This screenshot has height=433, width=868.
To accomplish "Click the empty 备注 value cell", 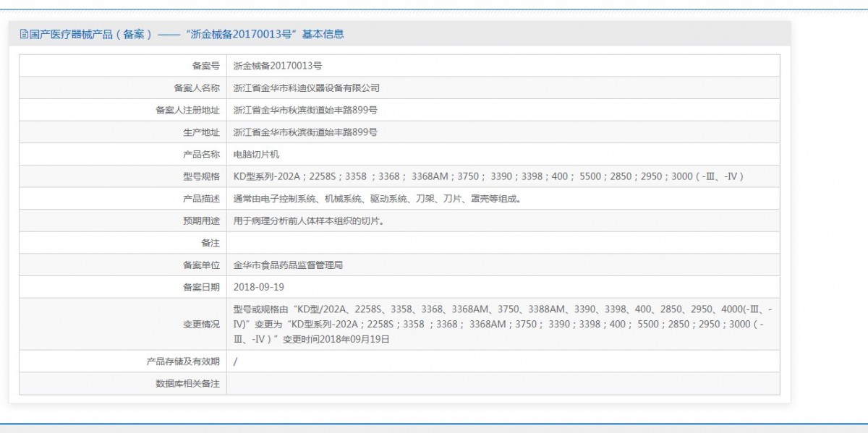I will [503, 243].
